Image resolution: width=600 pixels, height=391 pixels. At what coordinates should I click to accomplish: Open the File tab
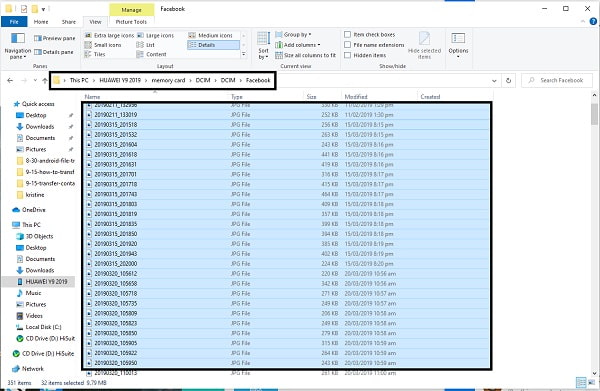point(14,22)
